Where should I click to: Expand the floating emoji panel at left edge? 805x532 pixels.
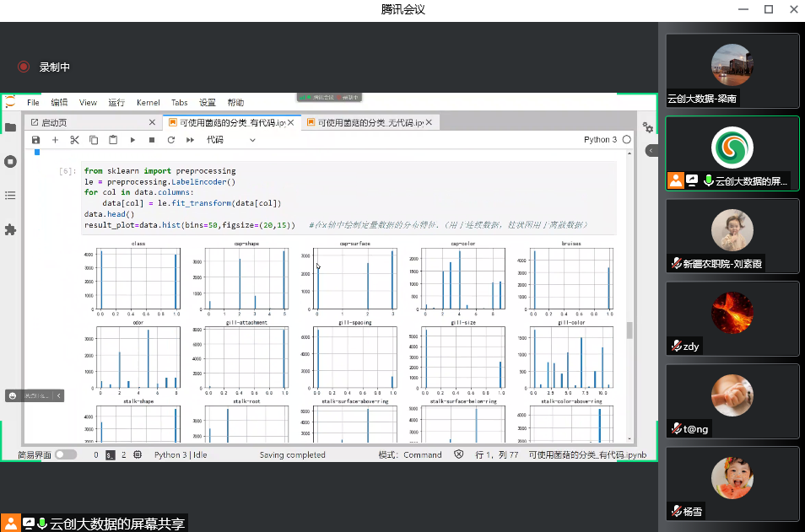pos(58,395)
